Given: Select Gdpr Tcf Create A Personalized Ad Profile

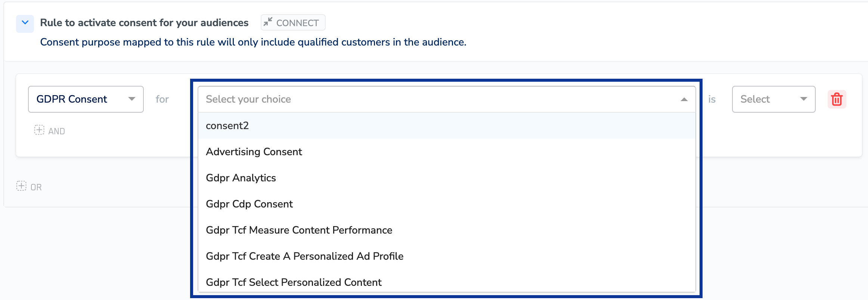Looking at the screenshot, I should [x=304, y=256].
